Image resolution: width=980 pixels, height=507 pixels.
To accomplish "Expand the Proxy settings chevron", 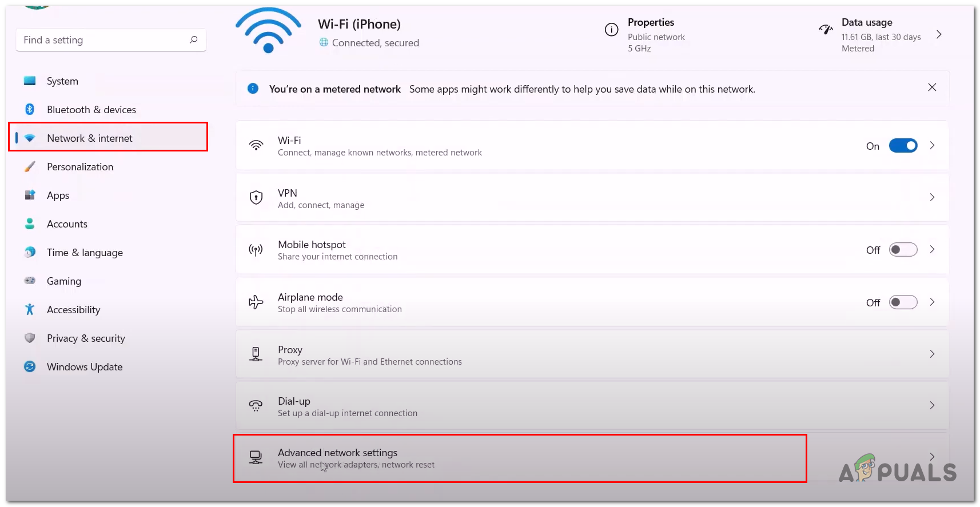I will point(932,354).
